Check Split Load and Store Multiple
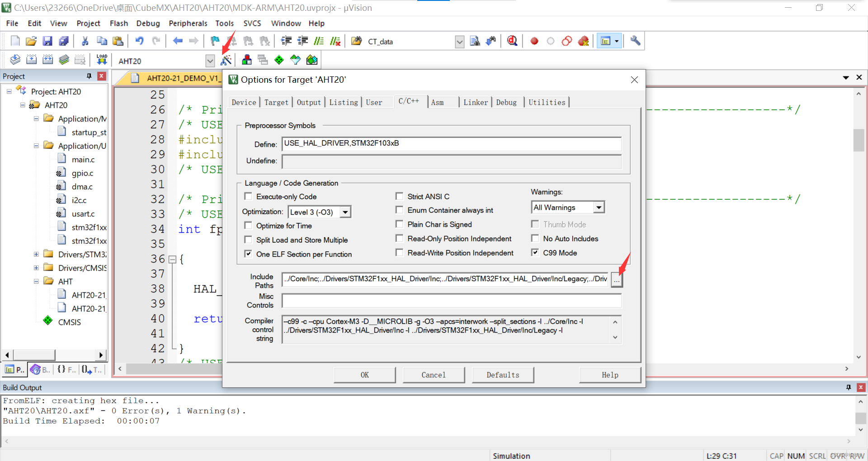The width and height of the screenshot is (868, 461). 248,240
